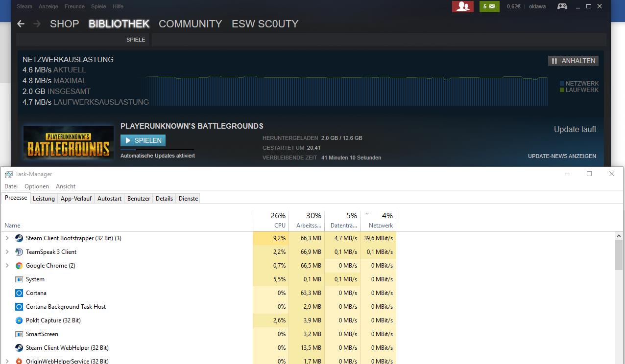
Task: Open the Spiele menu in Steam
Action: [x=98, y=6]
